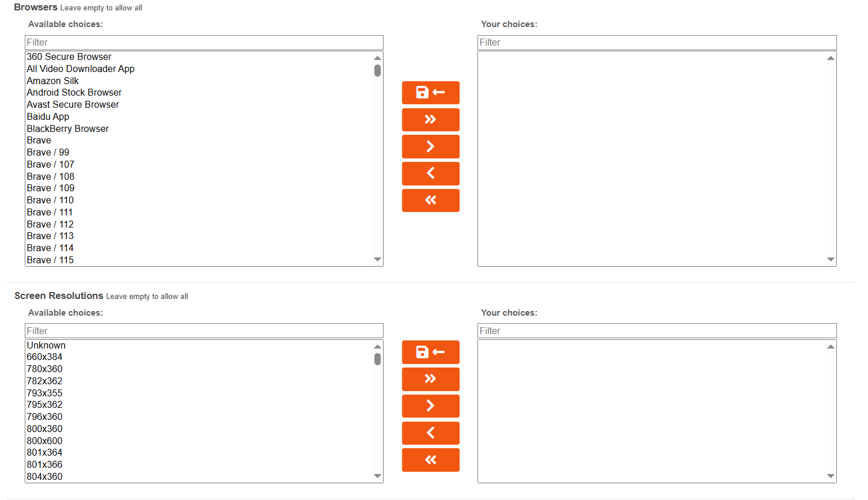Remove selected resolution with the single left chevron
868x500 pixels.
(430, 433)
